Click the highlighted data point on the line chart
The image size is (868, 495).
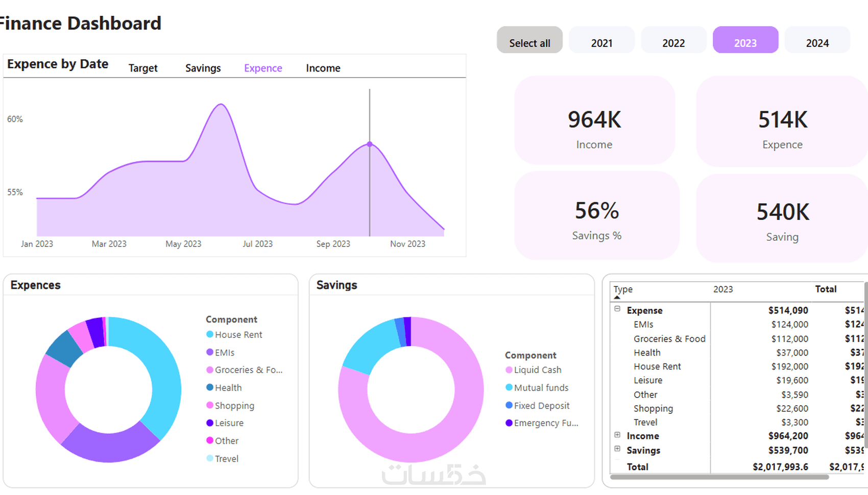(370, 144)
